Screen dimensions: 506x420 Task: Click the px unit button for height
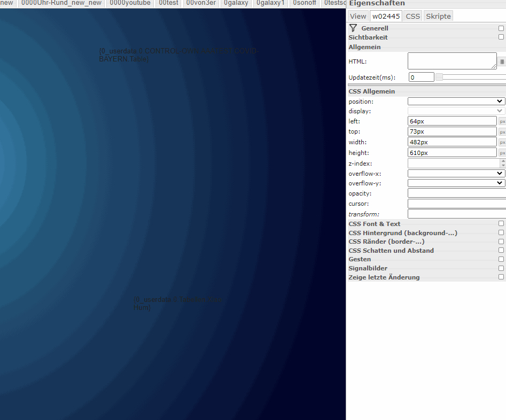click(x=502, y=153)
